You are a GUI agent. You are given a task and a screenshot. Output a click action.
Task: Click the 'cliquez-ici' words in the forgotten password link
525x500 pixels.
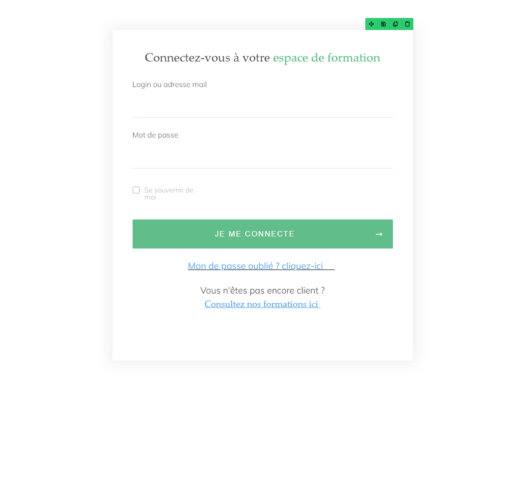302,266
